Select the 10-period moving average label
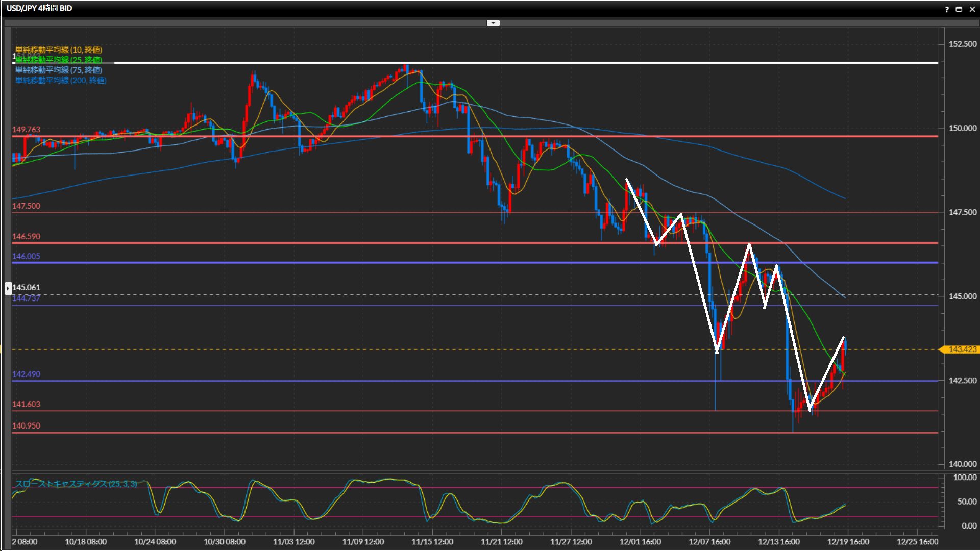The image size is (980, 551). click(x=58, y=49)
